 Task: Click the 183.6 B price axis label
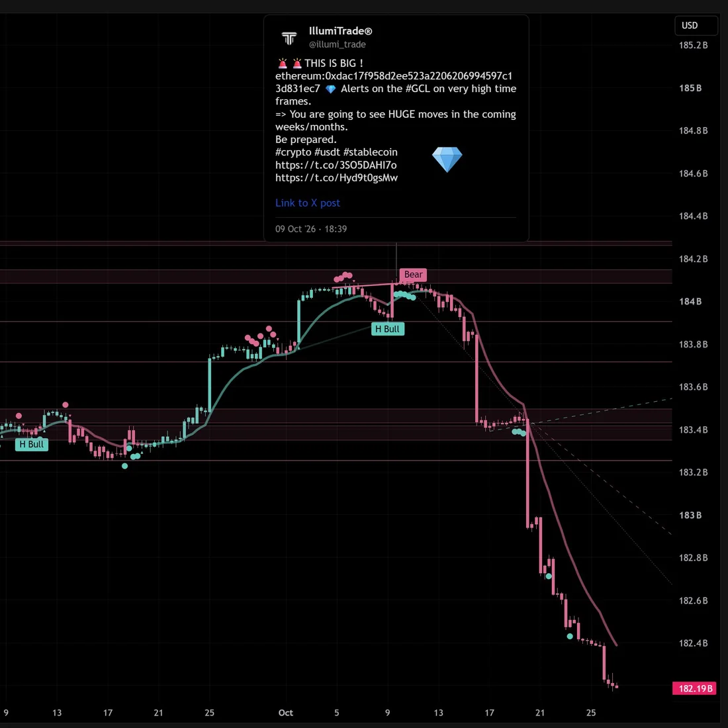click(693, 387)
